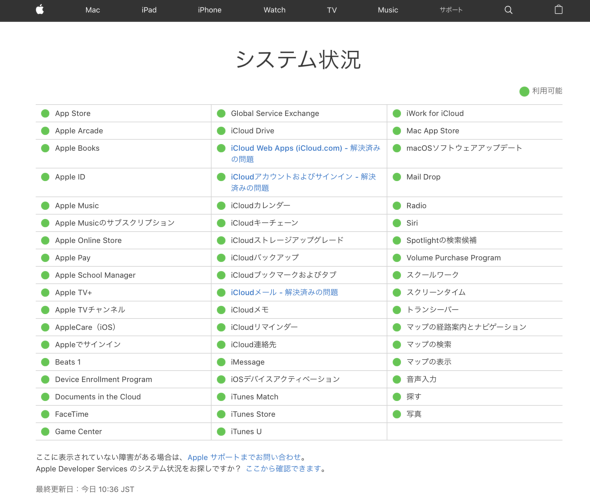Screen dimensions: 590x503
Task: Click iCloudアカウントおよびサインイン resolved issue link
Action: pyautogui.click(x=303, y=182)
